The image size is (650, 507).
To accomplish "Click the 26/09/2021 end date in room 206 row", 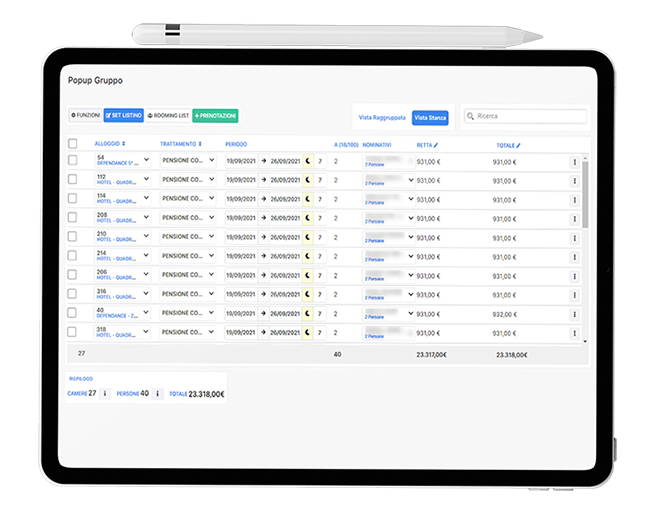I will coord(285,275).
